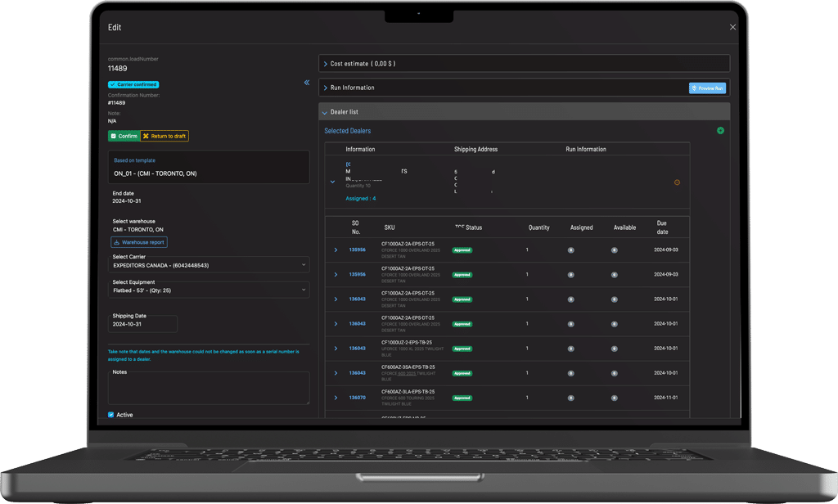Click the Carrier confirmed status badge

(x=133, y=84)
